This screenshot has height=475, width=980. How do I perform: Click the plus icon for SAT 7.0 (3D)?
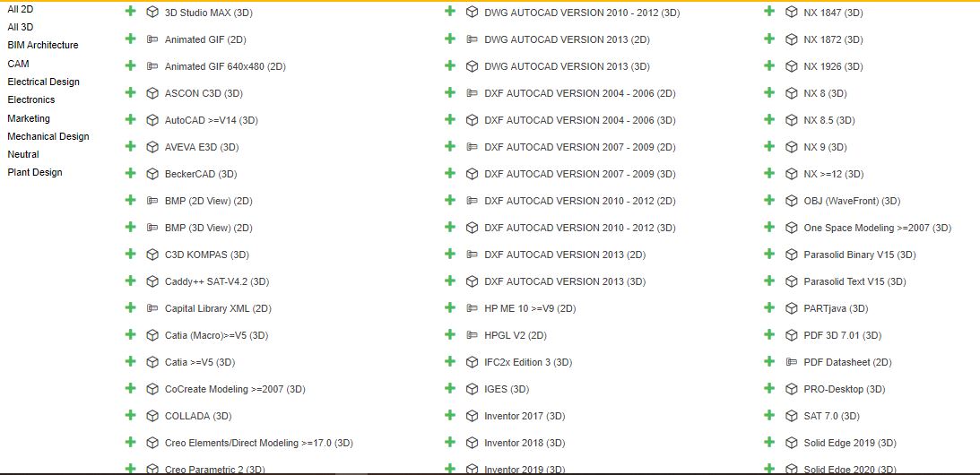[x=769, y=414]
